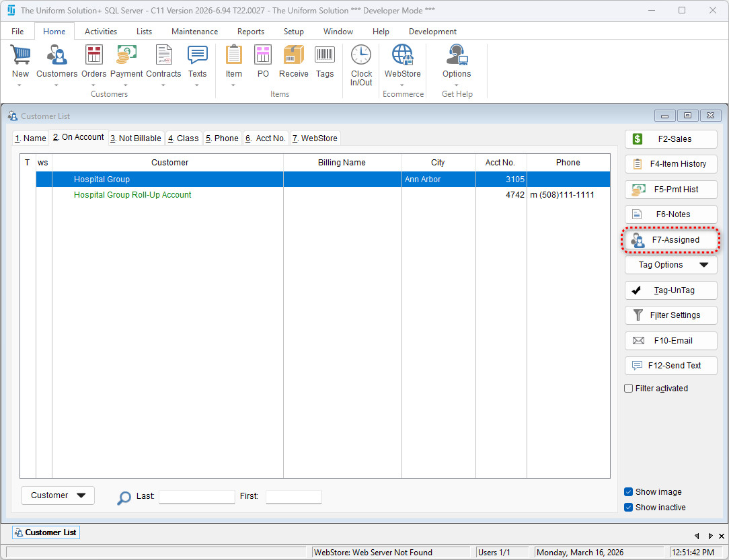Open the Receive items icon

click(x=293, y=55)
